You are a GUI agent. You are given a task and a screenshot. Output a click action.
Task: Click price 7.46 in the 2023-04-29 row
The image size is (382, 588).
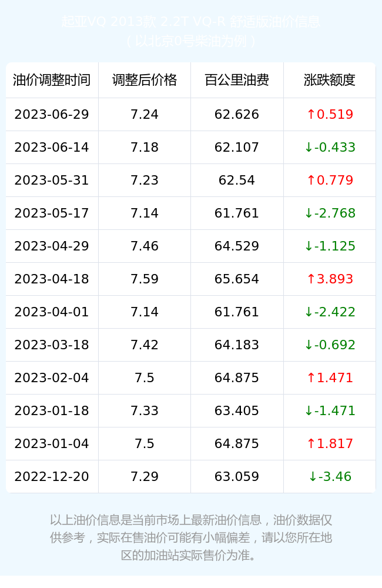click(x=145, y=246)
